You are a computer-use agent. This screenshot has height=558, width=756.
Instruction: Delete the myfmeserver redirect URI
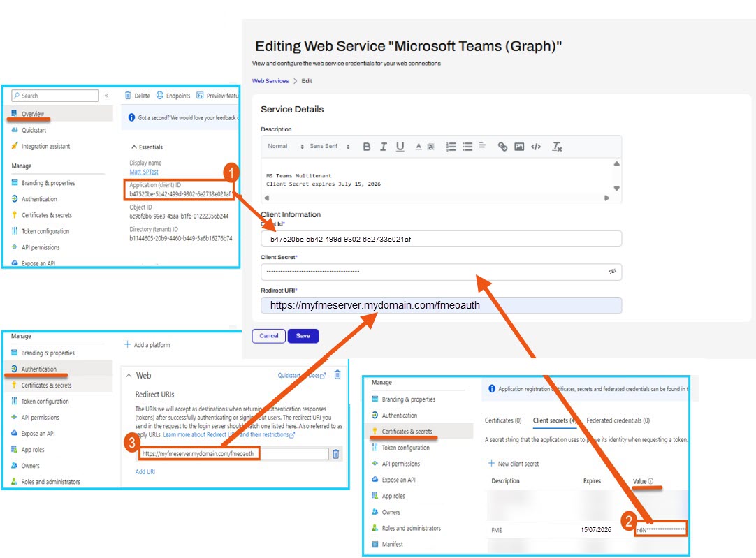336,453
